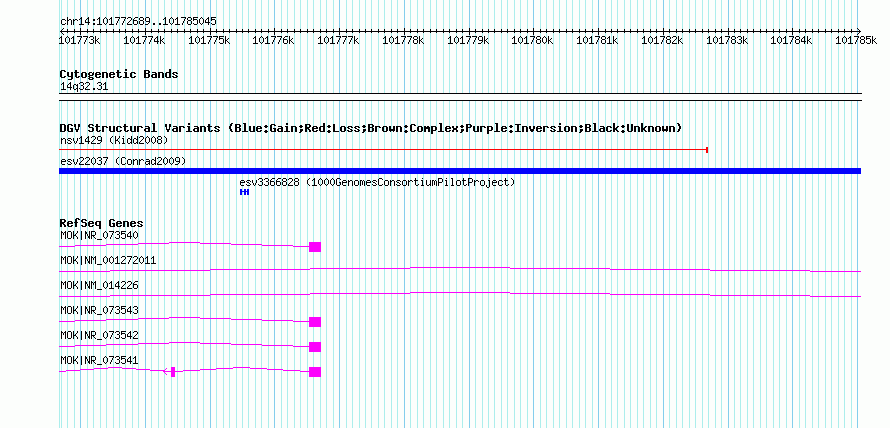The width and height of the screenshot is (890, 428).
Task: Open the esv3366828 1000Genomes variant label
Action: (x=377, y=183)
